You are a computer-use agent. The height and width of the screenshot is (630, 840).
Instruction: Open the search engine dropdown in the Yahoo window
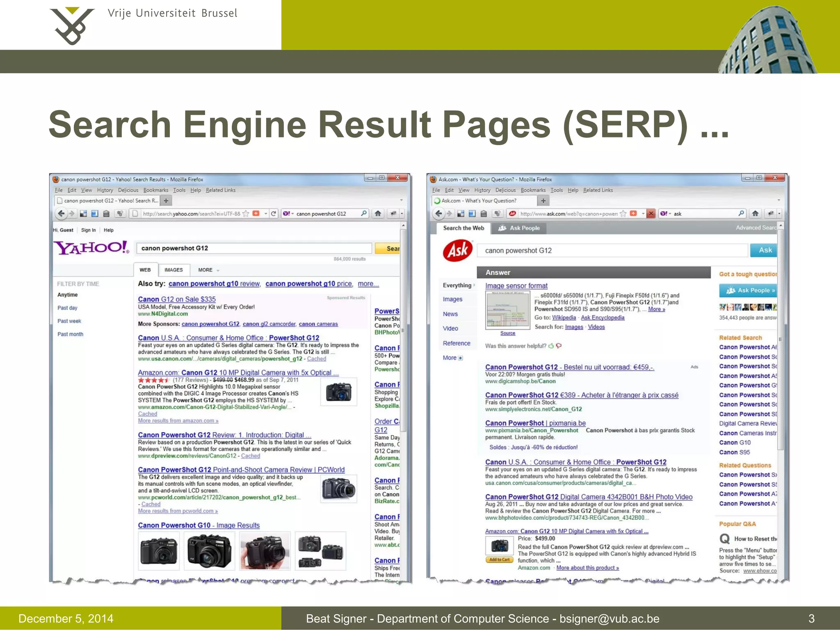292,214
